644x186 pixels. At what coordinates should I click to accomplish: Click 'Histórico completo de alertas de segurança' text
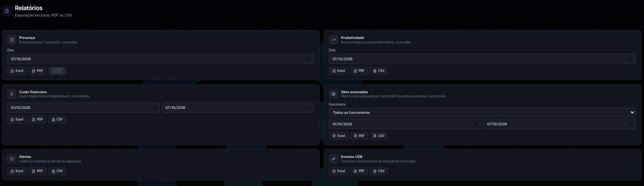50,161
